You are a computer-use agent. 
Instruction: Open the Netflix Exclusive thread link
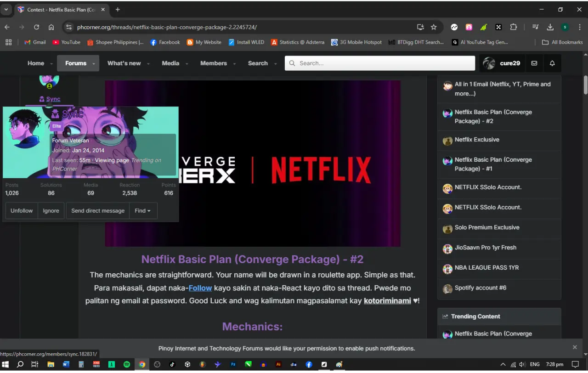pyautogui.click(x=477, y=140)
